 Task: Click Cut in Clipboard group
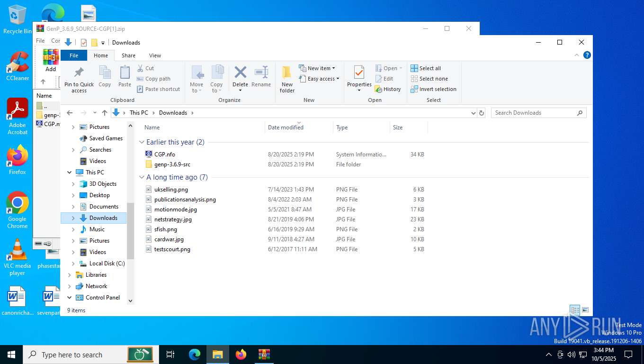145,68
